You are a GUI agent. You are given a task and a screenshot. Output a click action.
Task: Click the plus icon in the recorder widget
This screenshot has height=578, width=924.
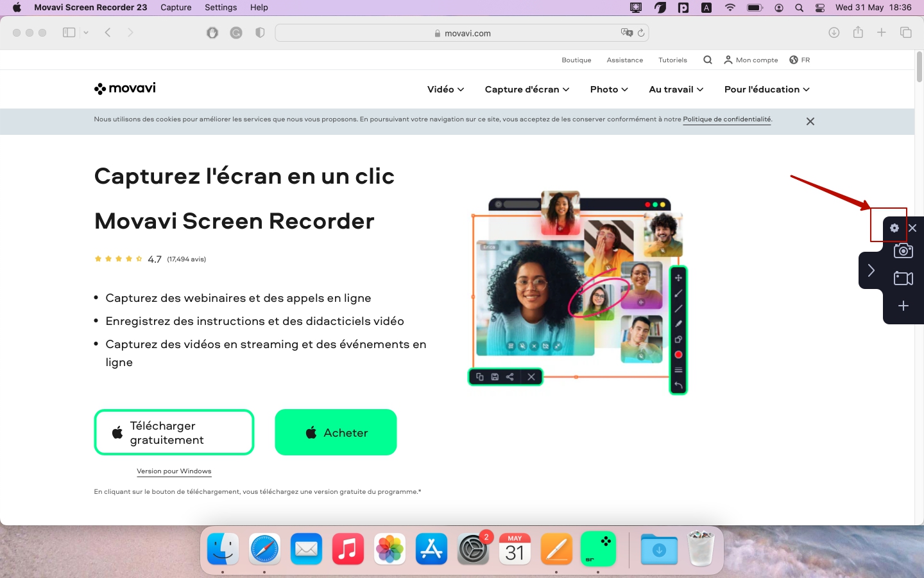click(903, 306)
